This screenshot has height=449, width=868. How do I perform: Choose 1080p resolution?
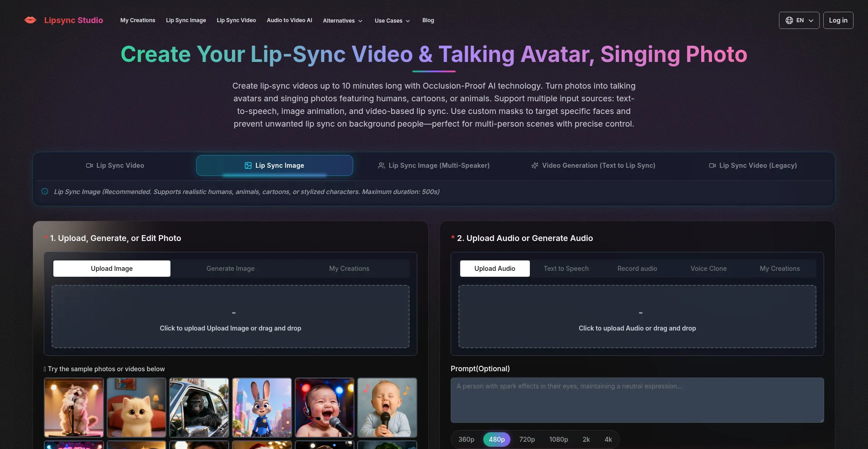(559, 440)
